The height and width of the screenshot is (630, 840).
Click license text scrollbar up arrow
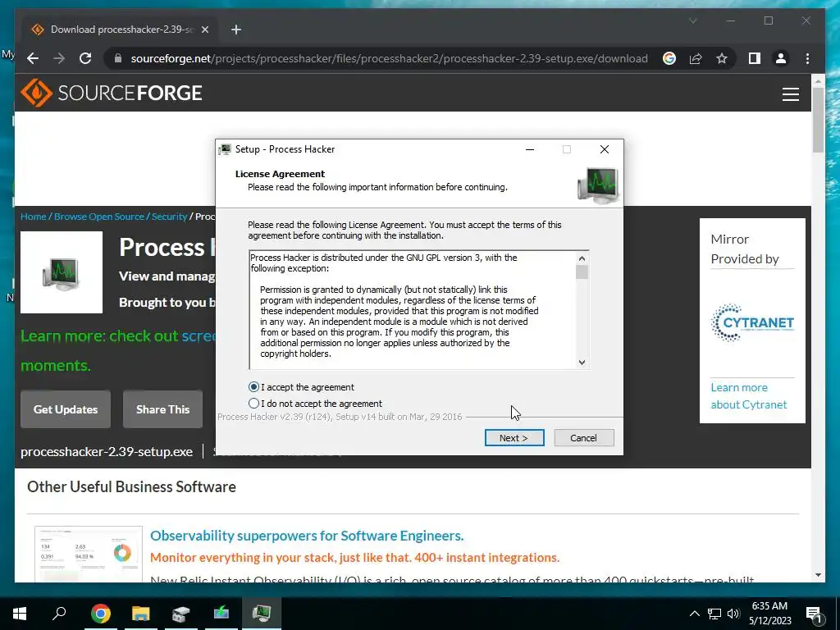tap(582, 258)
